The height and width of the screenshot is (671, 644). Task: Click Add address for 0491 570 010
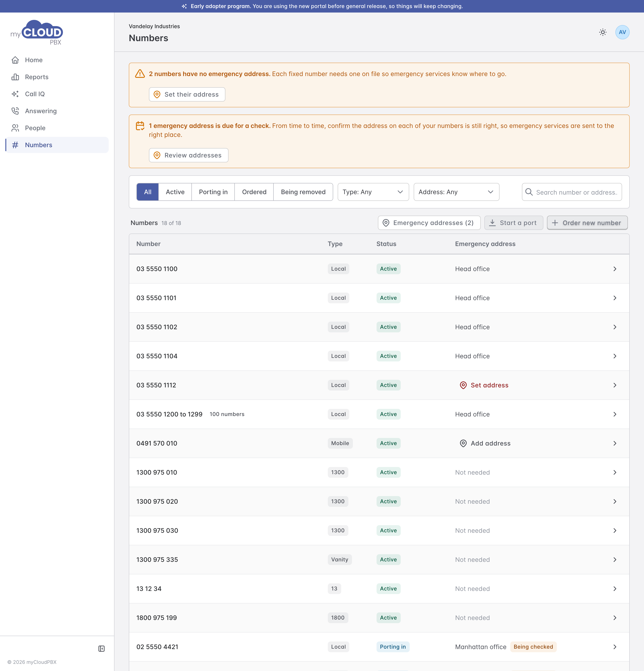tap(485, 443)
